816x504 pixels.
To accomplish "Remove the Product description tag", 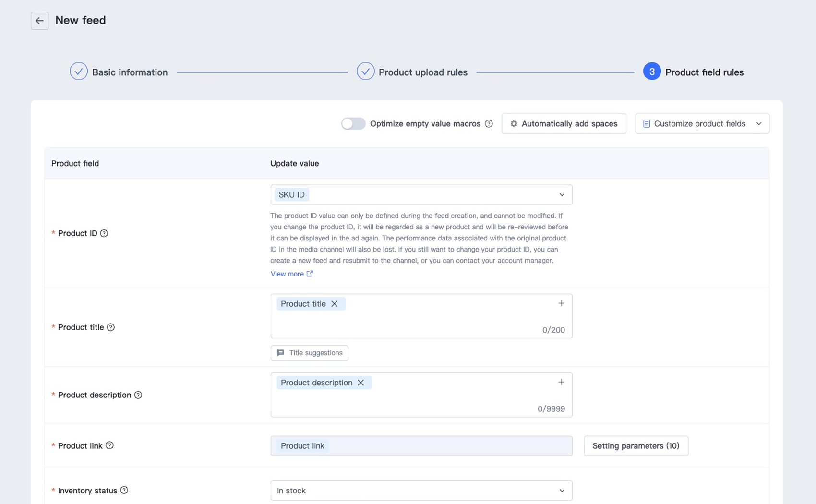I will click(x=361, y=383).
